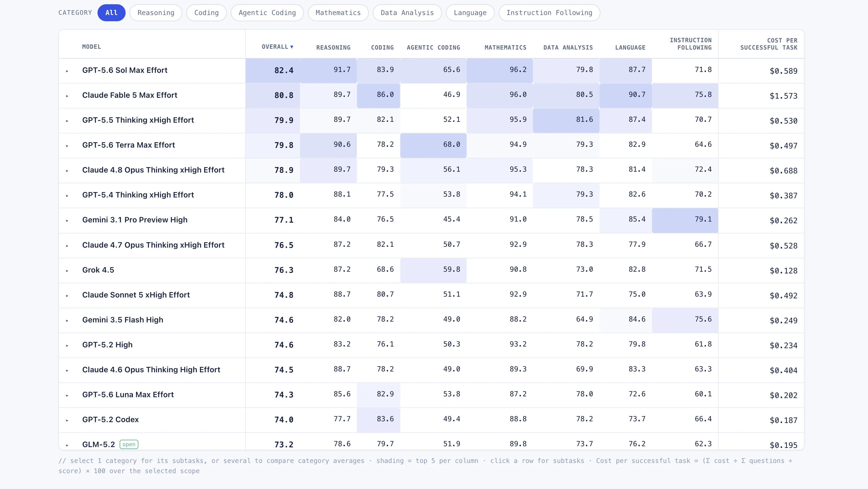Click the Grok 4.5 model name
The image size is (868, 489).
tap(98, 270)
